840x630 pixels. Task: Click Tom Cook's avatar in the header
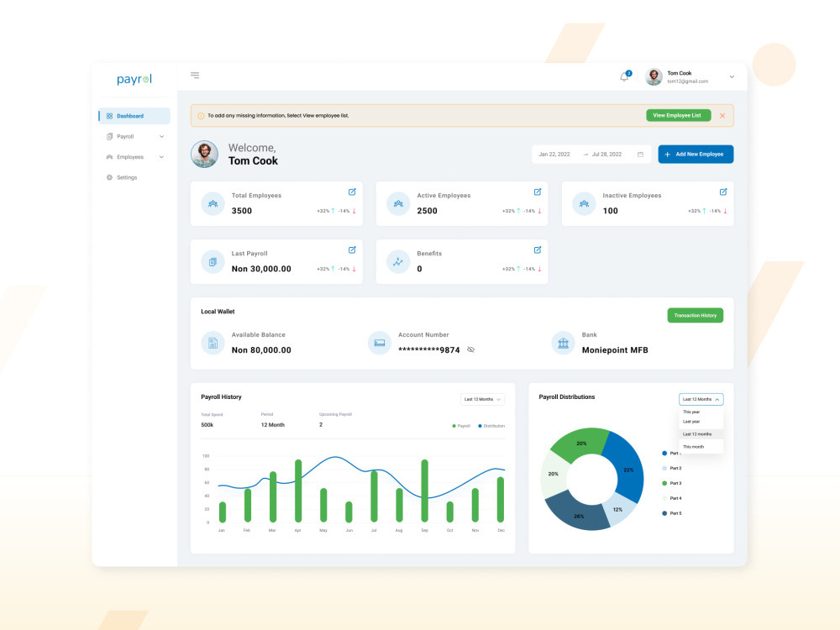click(x=654, y=77)
